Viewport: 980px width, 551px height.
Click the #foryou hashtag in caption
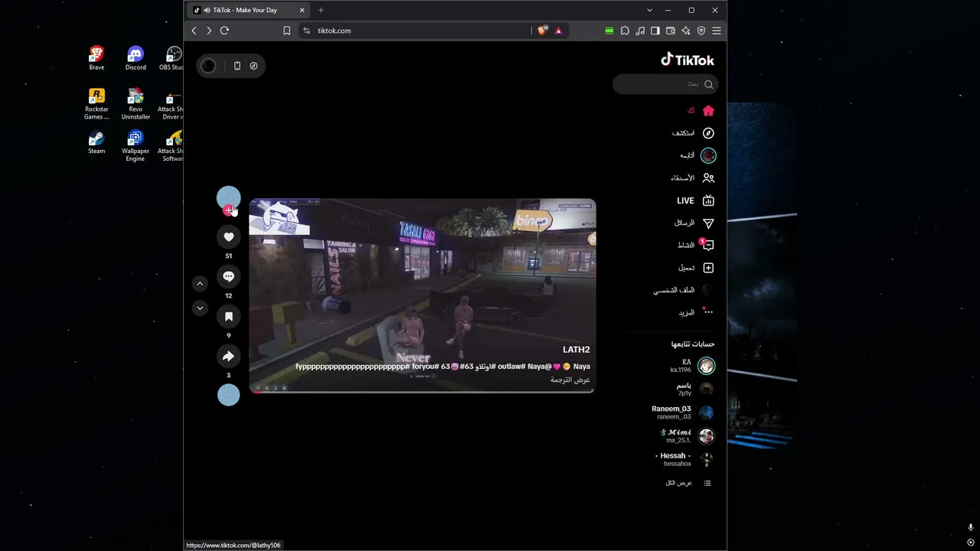(425, 367)
